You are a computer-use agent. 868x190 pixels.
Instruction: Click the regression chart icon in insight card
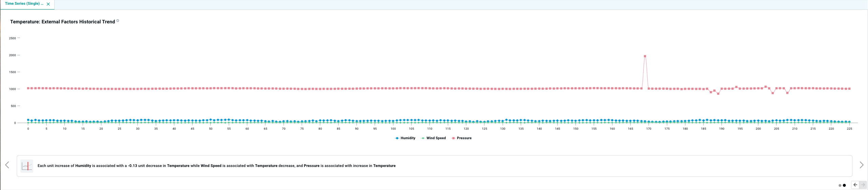27,166
